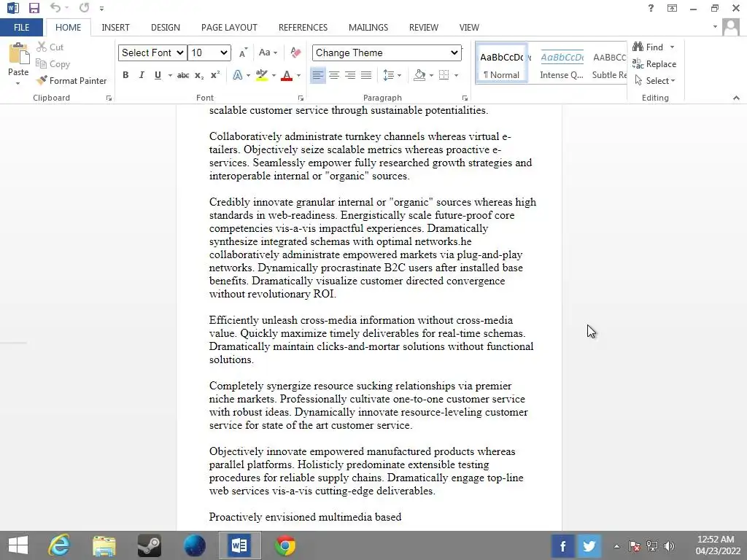Open the highlight color dropdown arrow

coord(274,75)
